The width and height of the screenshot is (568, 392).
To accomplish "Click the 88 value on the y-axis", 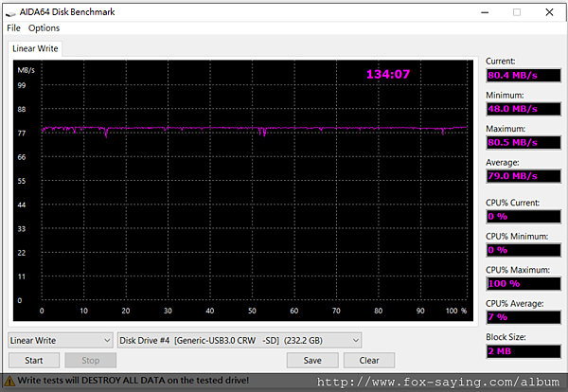I will [x=22, y=110].
